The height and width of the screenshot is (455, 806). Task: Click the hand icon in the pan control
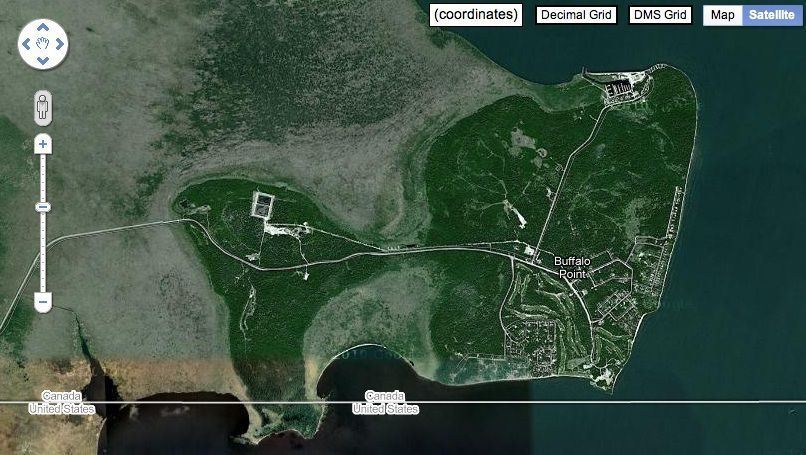[43, 44]
